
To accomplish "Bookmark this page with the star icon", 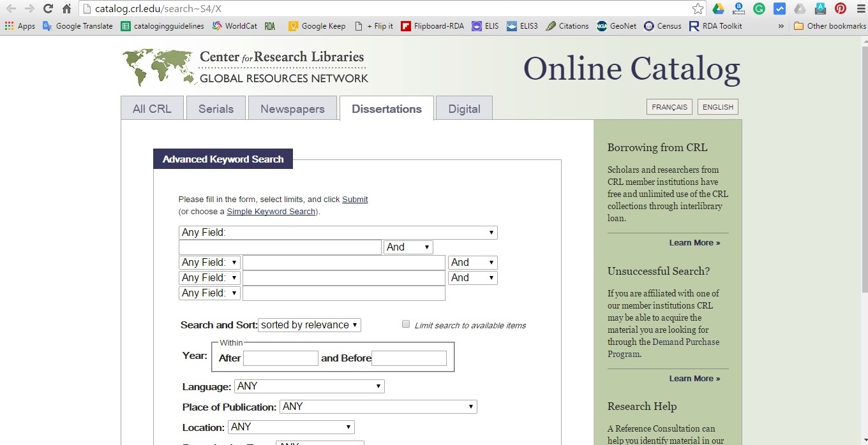I will click(x=698, y=9).
